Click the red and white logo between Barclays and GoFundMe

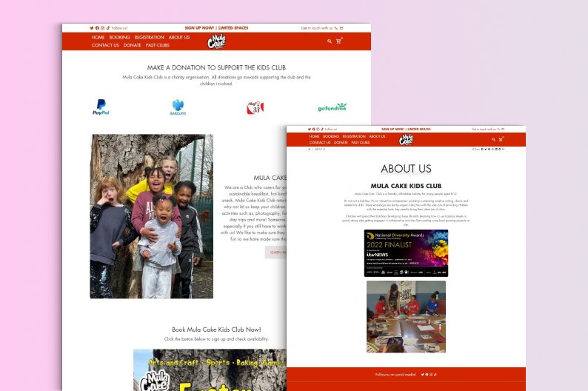255,108
